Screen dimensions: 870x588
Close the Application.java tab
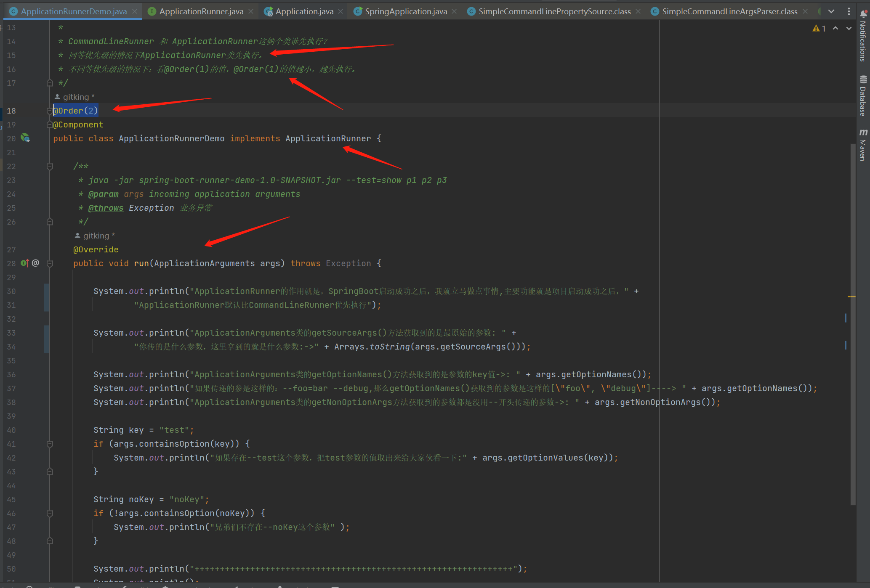341,11
